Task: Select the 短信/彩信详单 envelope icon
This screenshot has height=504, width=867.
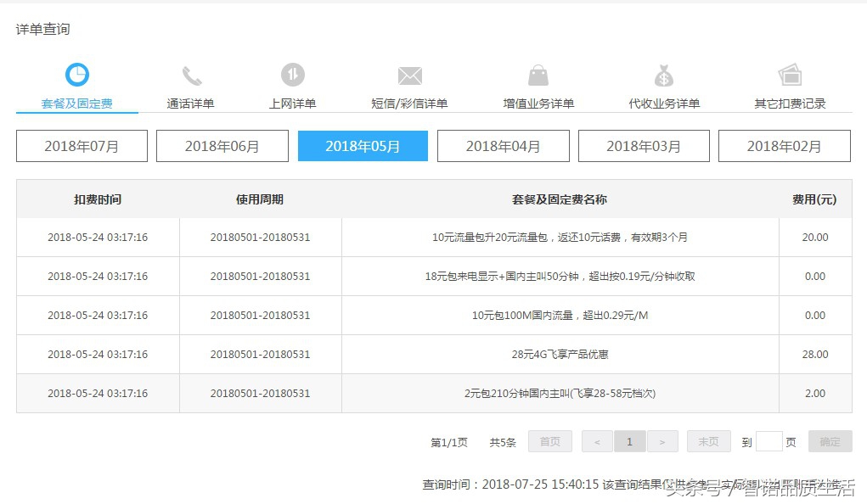Action: pos(409,75)
